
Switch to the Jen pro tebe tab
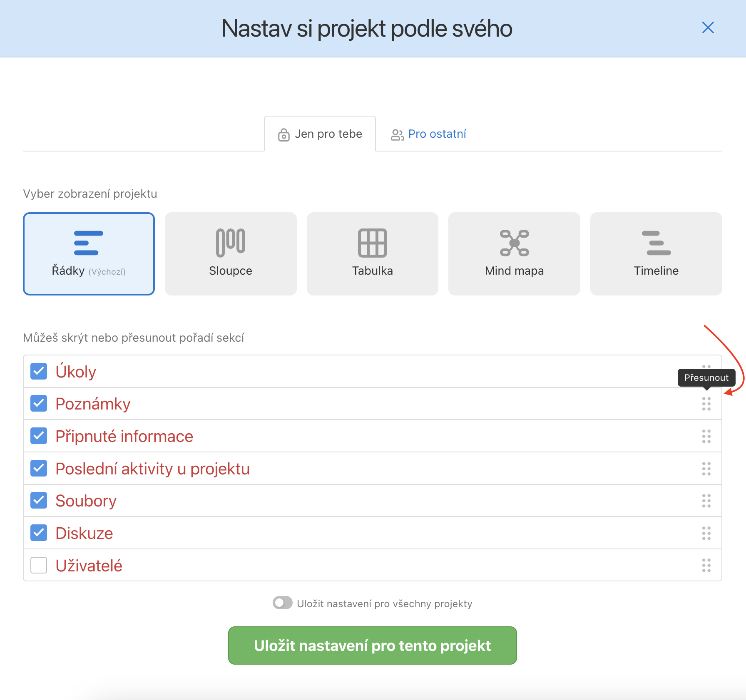(x=320, y=134)
